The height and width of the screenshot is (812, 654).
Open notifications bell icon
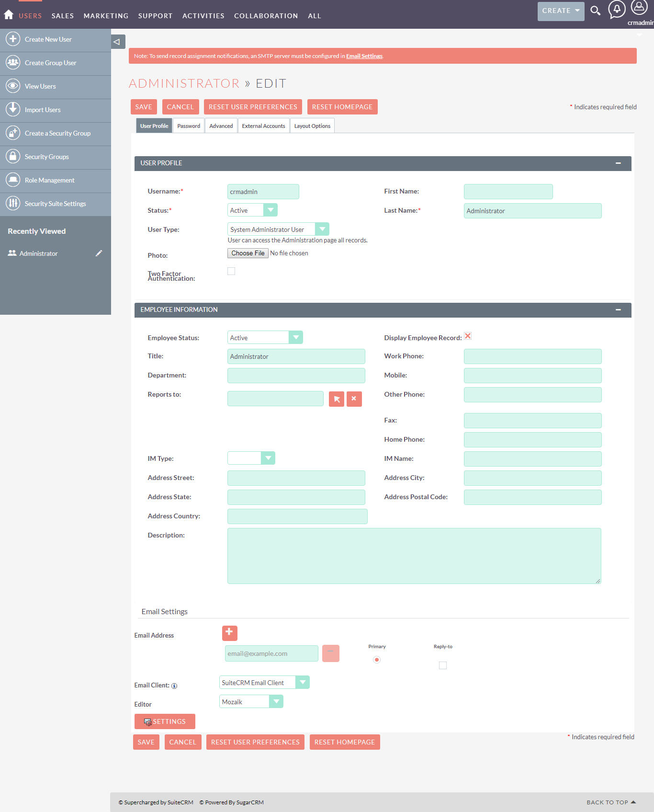[x=617, y=9]
